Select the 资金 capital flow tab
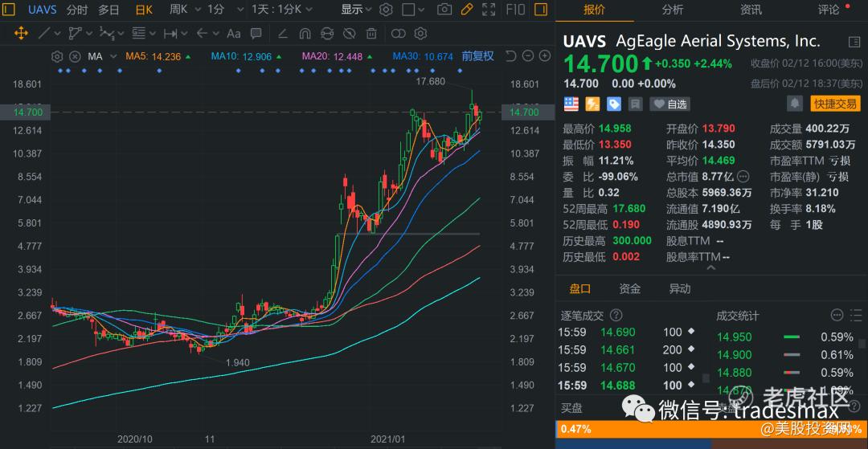 [630, 288]
